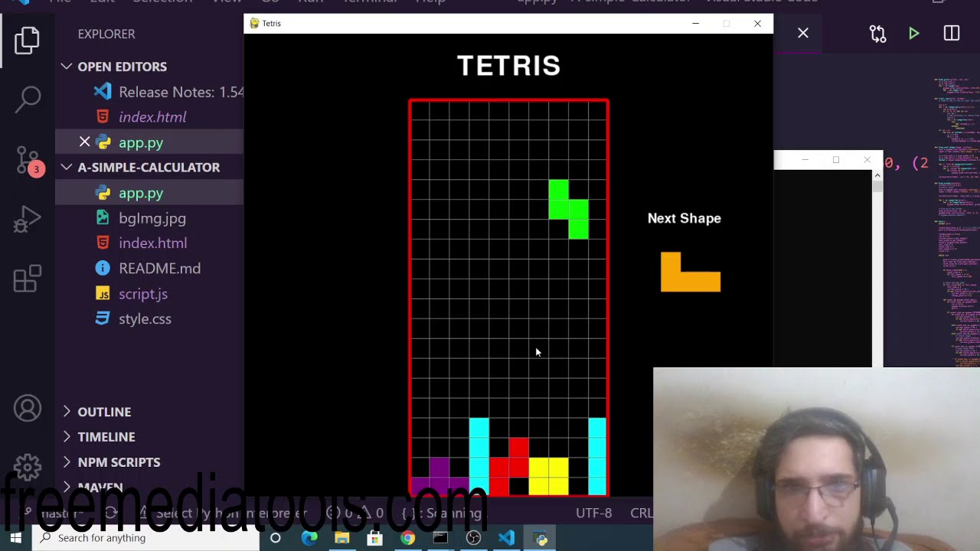
Task: Select italic index.html in Open Editors
Action: pos(149,117)
